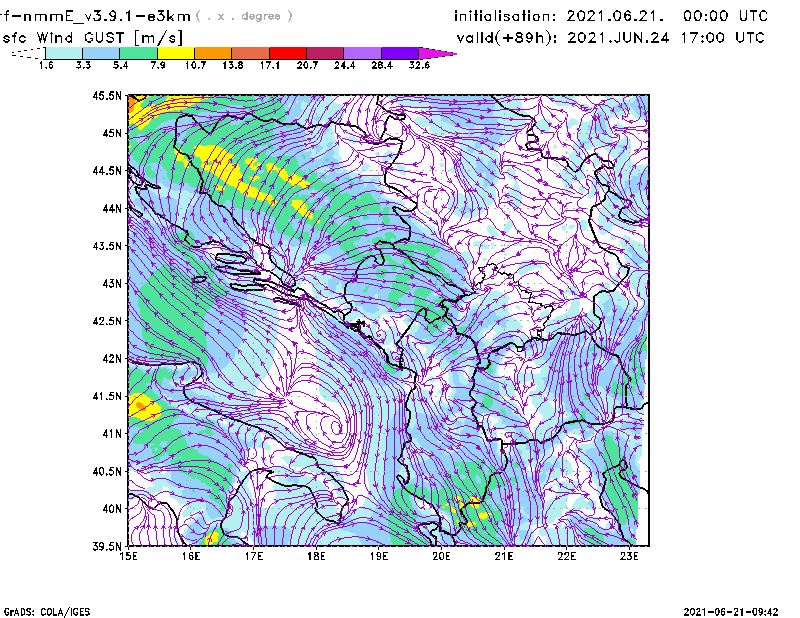Click the model name 'nmmE_v3.9.1-e3km' text
The image size is (800, 618).
(104, 16)
